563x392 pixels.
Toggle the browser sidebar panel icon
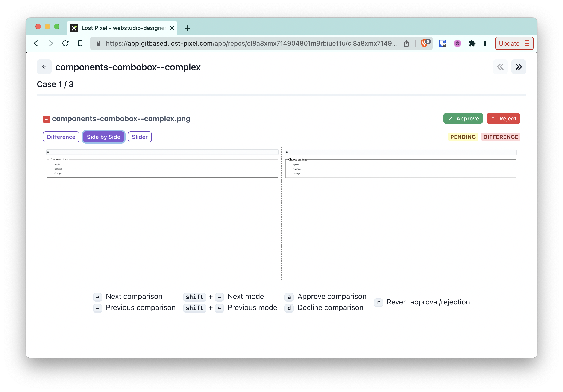pyautogui.click(x=487, y=43)
